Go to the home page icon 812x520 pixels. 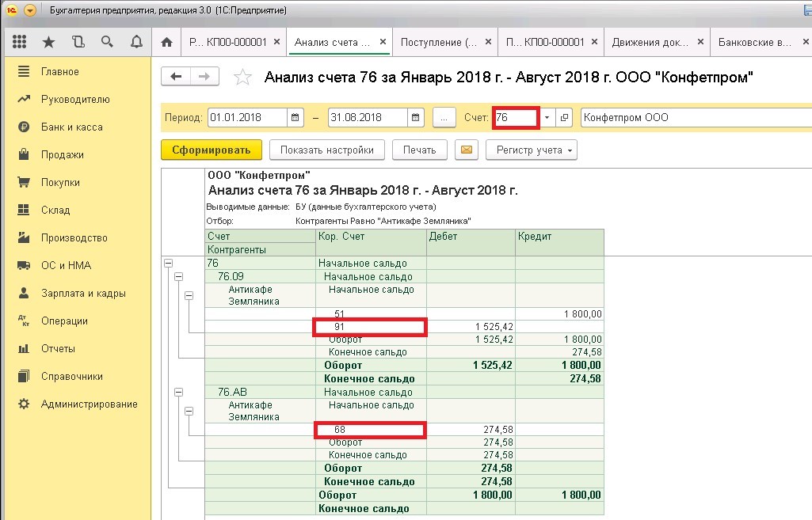(166, 43)
